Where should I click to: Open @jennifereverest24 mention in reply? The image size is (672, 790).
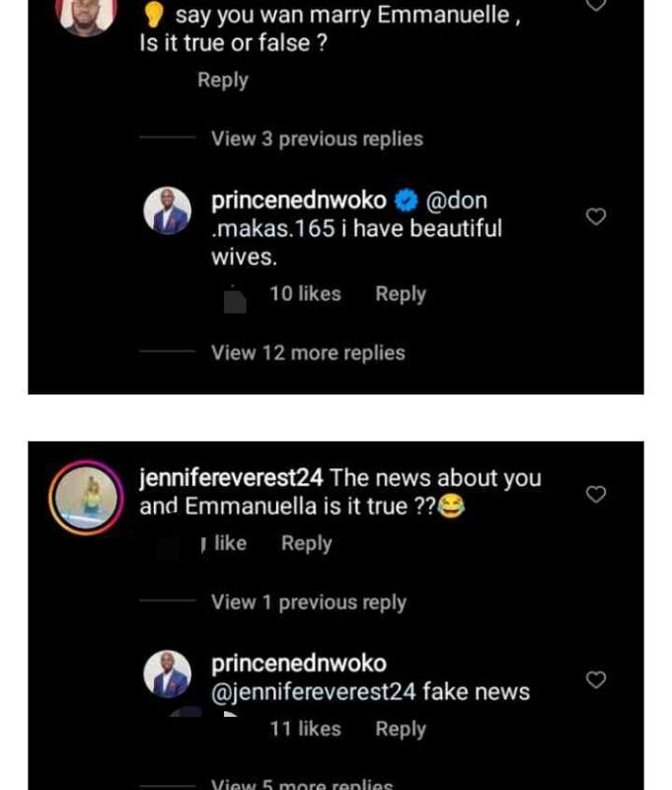313,692
